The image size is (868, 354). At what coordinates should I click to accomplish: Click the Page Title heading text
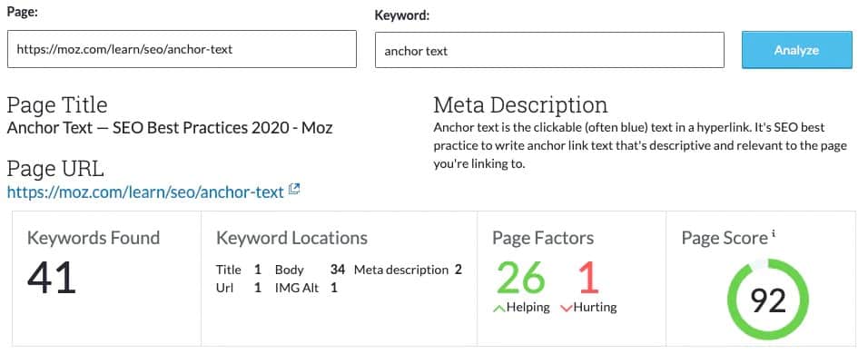click(x=57, y=104)
